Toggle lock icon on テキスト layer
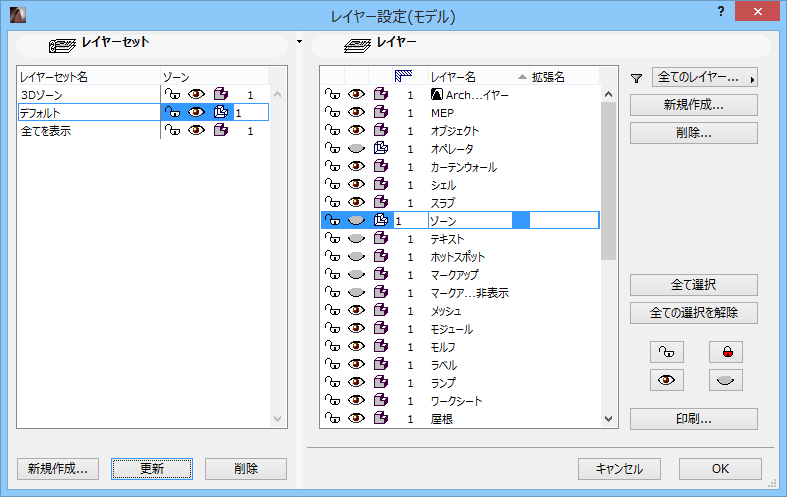This screenshot has width=787, height=497. click(332, 238)
